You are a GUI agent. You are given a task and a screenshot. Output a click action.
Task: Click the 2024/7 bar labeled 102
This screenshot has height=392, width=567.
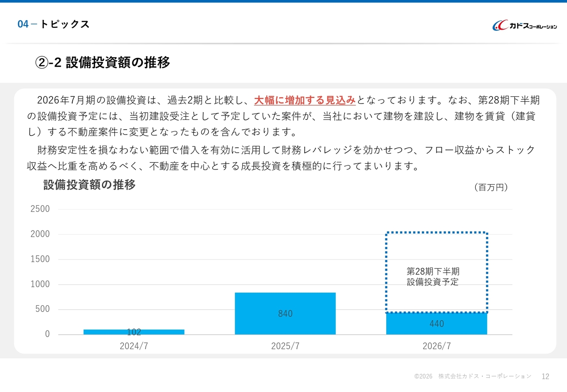click(134, 332)
